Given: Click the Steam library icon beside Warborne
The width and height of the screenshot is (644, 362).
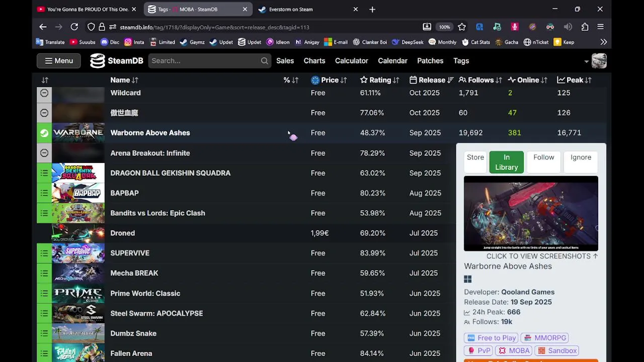Looking at the screenshot, I should [44, 133].
